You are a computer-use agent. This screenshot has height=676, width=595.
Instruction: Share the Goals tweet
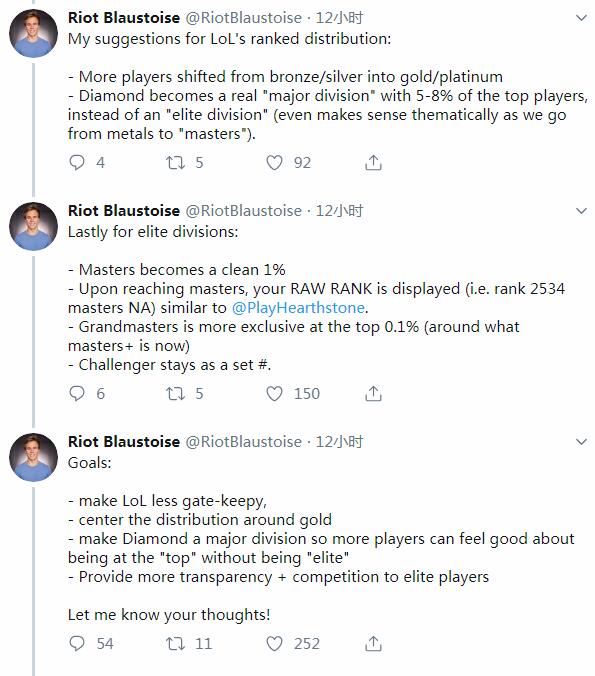373,643
